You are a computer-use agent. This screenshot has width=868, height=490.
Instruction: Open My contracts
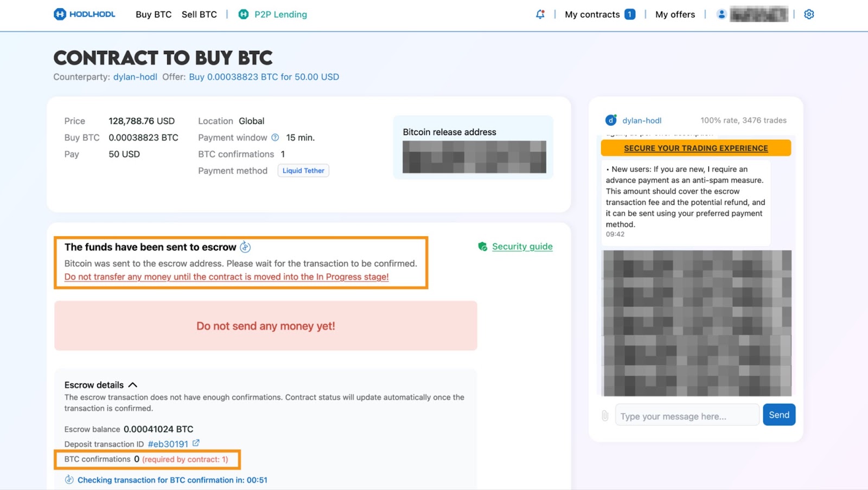click(592, 15)
